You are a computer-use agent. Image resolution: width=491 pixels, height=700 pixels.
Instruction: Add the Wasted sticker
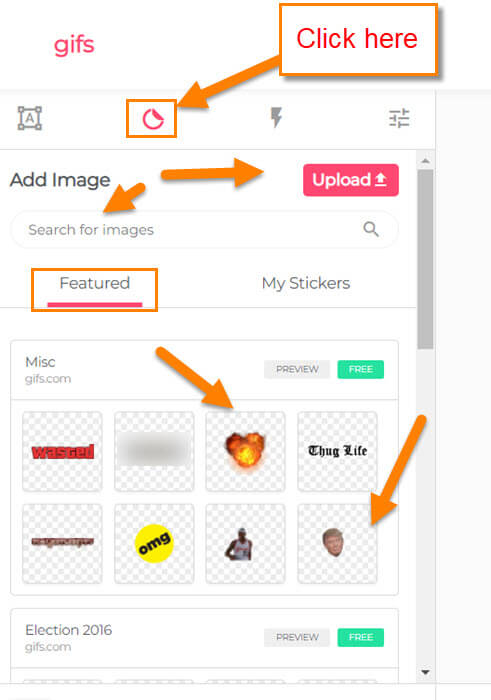[x=62, y=451]
